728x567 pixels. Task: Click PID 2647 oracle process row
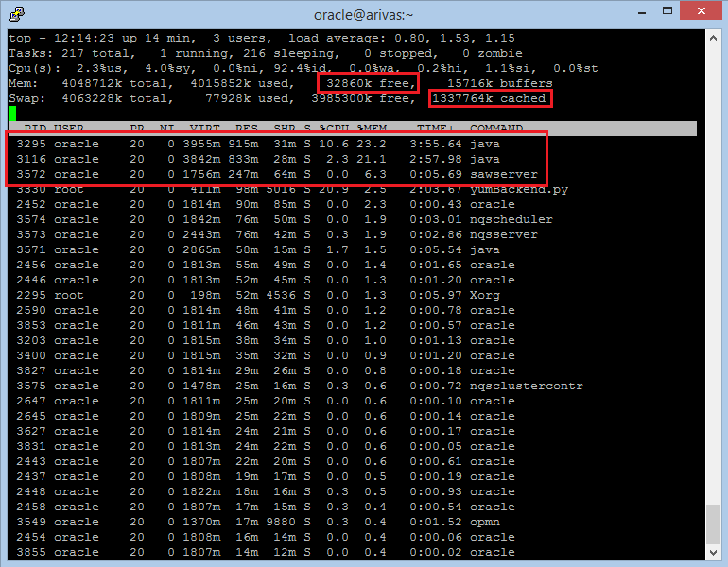[266, 401]
